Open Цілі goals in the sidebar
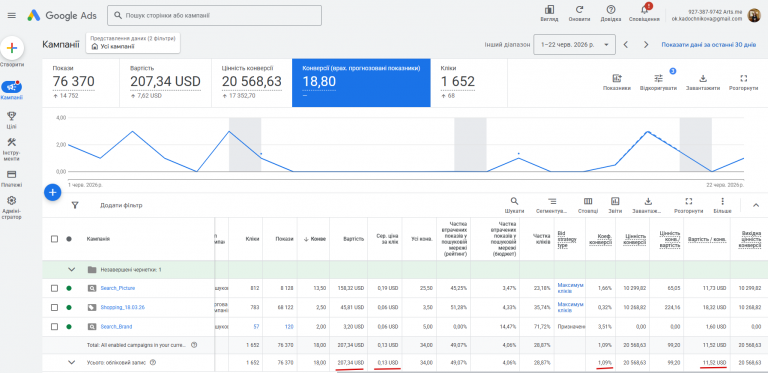 coord(12,120)
